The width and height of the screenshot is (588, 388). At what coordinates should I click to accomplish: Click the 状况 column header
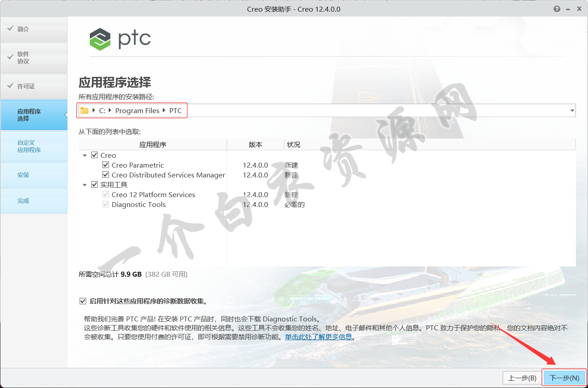point(294,144)
